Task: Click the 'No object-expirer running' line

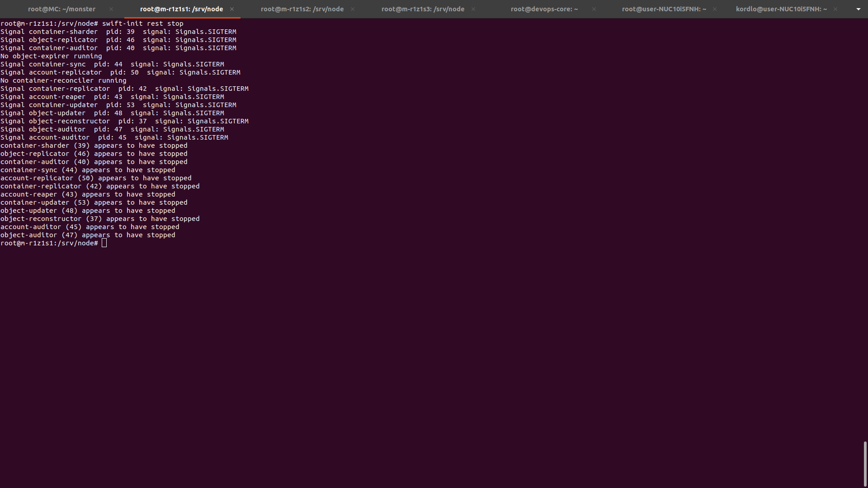Action: tap(51, 56)
